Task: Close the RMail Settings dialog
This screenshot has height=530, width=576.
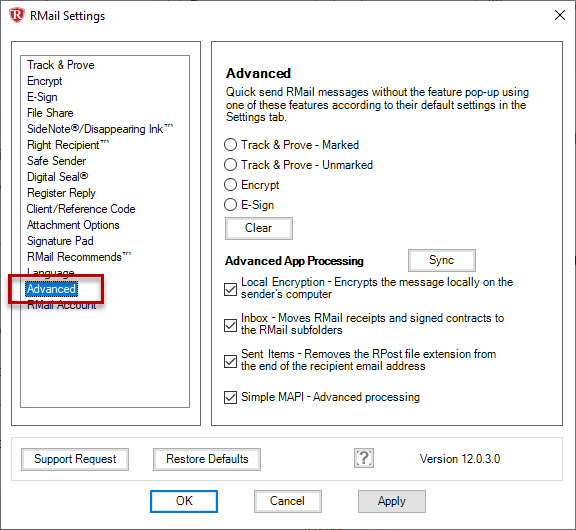Action: pyautogui.click(x=559, y=15)
